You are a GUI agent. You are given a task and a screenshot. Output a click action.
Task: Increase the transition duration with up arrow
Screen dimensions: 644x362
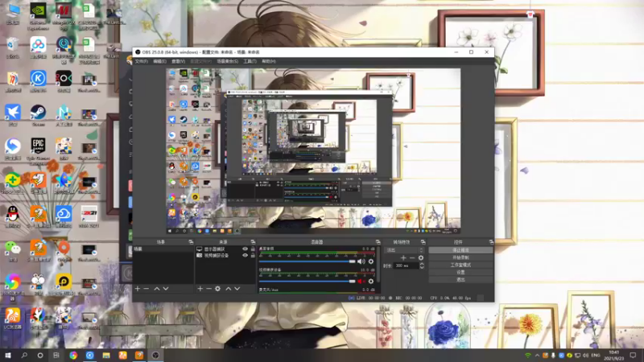421,264
